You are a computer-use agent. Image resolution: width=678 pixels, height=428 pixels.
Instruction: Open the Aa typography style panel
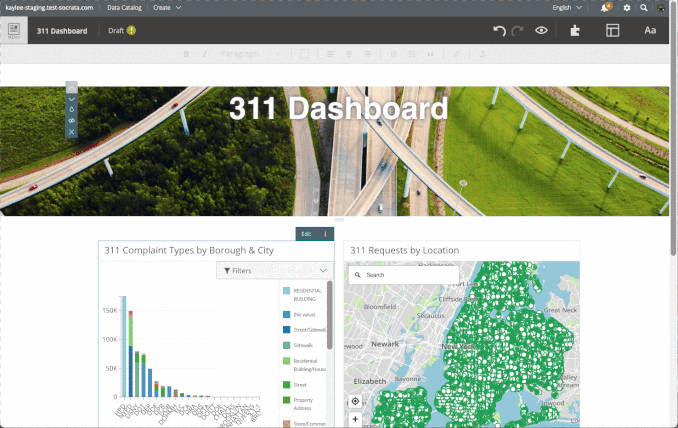tap(650, 30)
